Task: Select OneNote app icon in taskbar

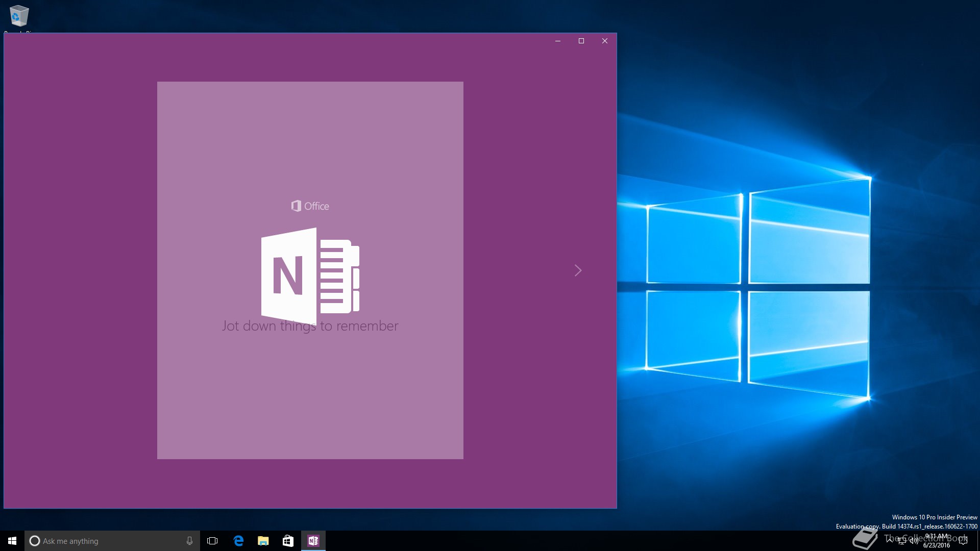Action: point(313,541)
